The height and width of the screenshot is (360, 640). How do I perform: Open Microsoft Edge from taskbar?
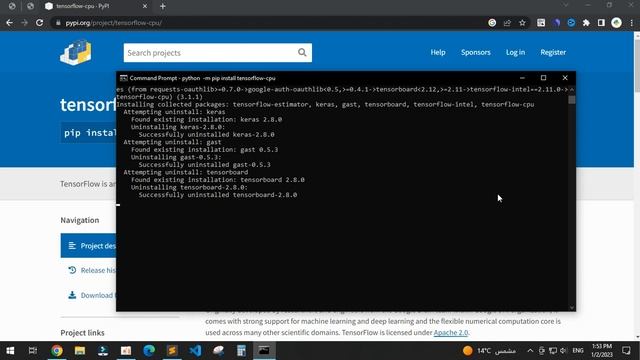149,351
